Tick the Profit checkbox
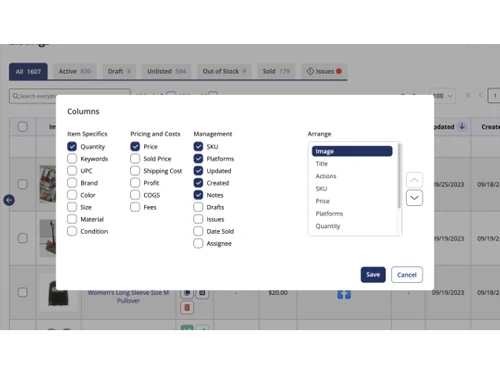The image size is (500, 375). pos(135,183)
